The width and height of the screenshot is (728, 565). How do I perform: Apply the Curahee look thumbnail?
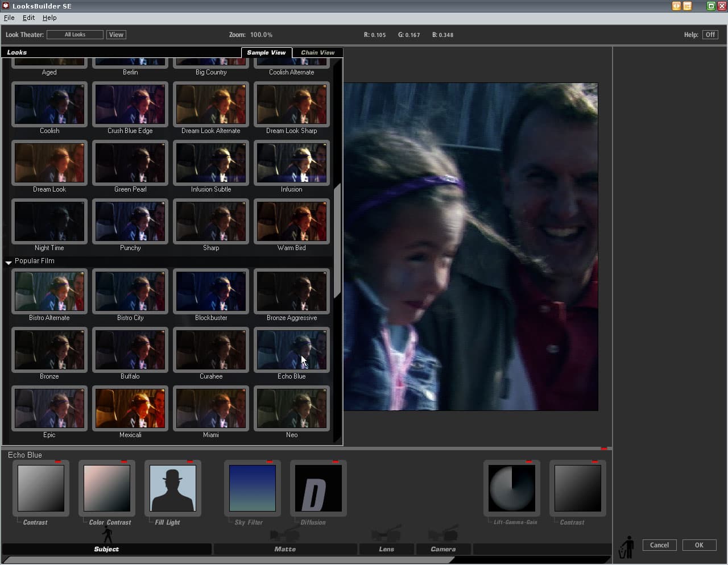211,350
